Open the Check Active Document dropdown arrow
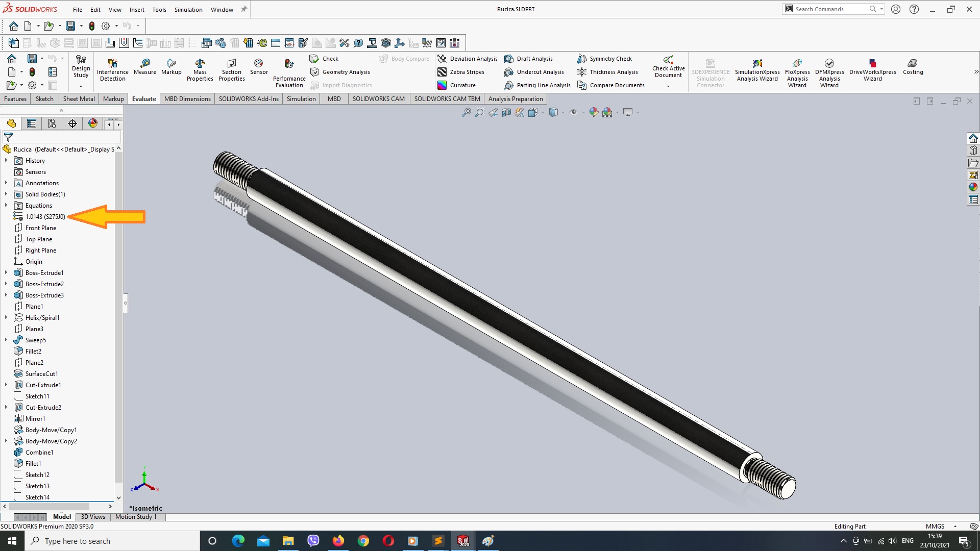 (668, 86)
